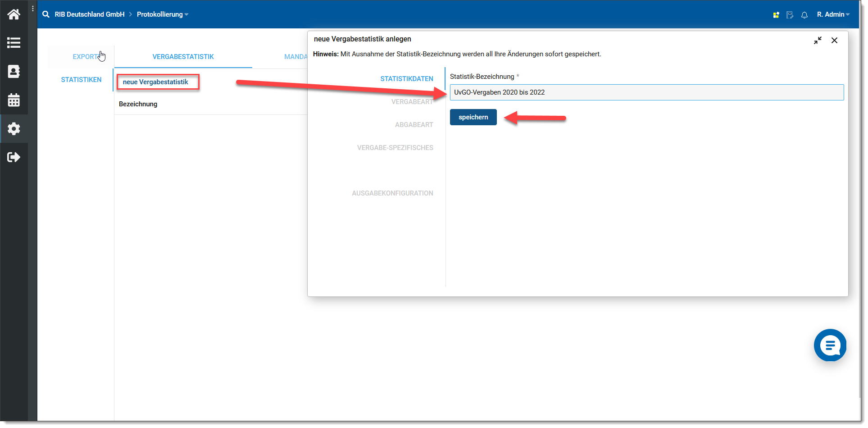
Task: Open the notifications bell icon
Action: click(804, 15)
